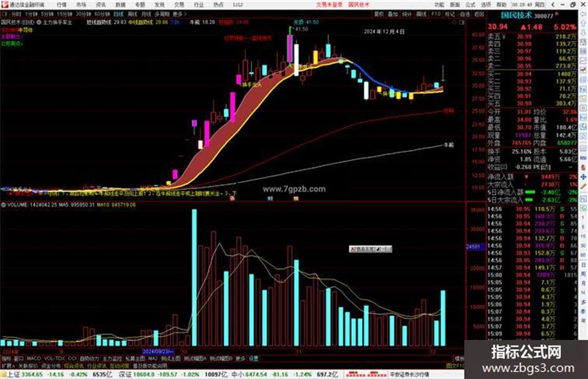Open the 互动问答 tab
The image size is (588, 379).
119,366
